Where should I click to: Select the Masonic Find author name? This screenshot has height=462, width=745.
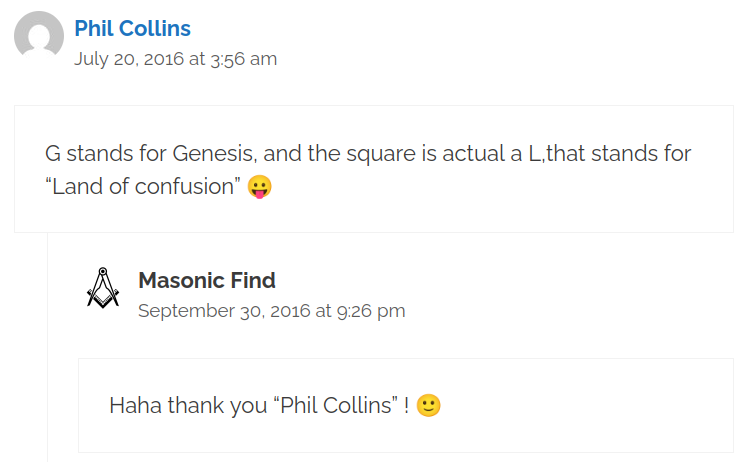point(207,280)
